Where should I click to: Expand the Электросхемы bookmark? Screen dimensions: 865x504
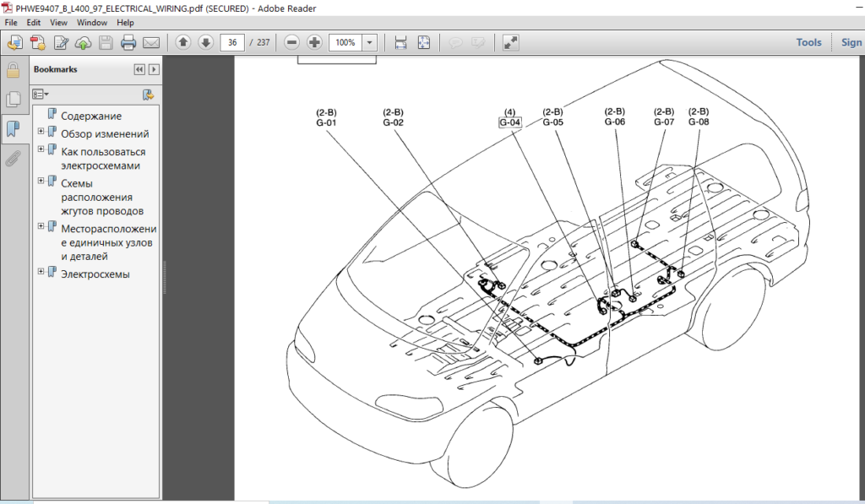pyautogui.click(x=41, y=271)
